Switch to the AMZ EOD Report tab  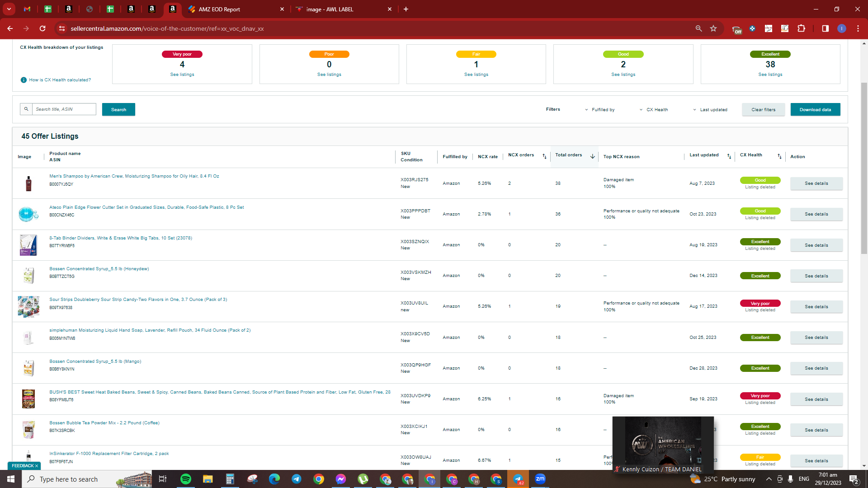[x=219, y=9]
